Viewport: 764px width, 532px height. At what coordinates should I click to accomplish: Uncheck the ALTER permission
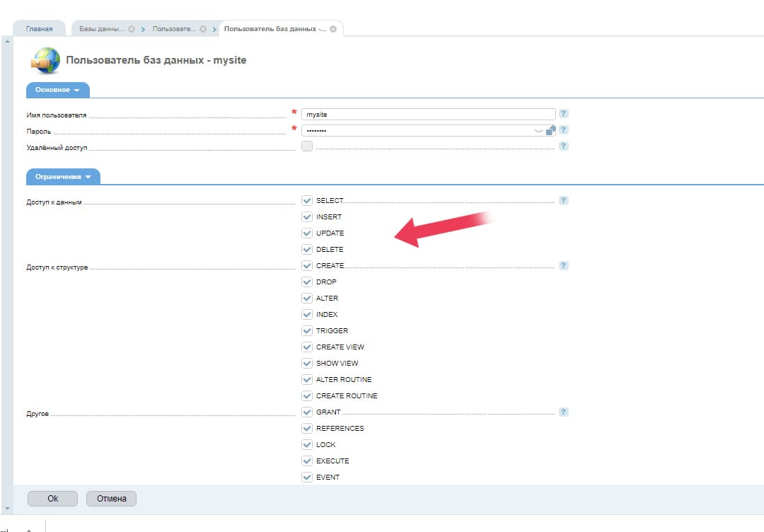(x=307, y=298)
